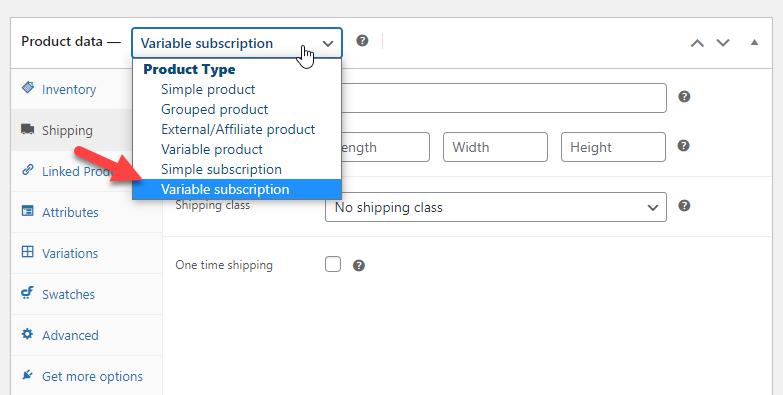Click the Width dimension input field
The width and height of the screenshot is (783, 395).
[x=495, y=147]
